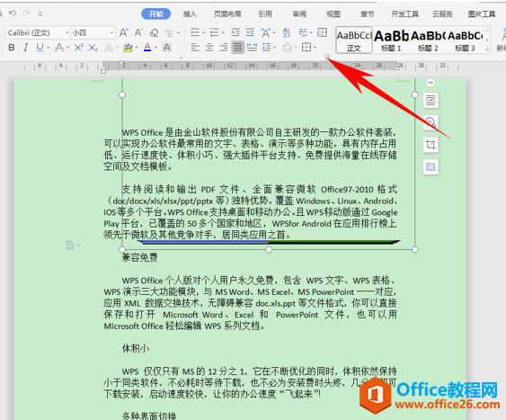Open the 插入 ribbon tab
The image size is (506, 420).
(x=190, y=13)
